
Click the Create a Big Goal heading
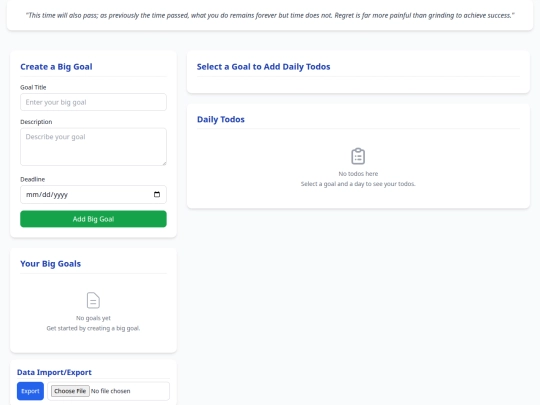coord(56,67)
